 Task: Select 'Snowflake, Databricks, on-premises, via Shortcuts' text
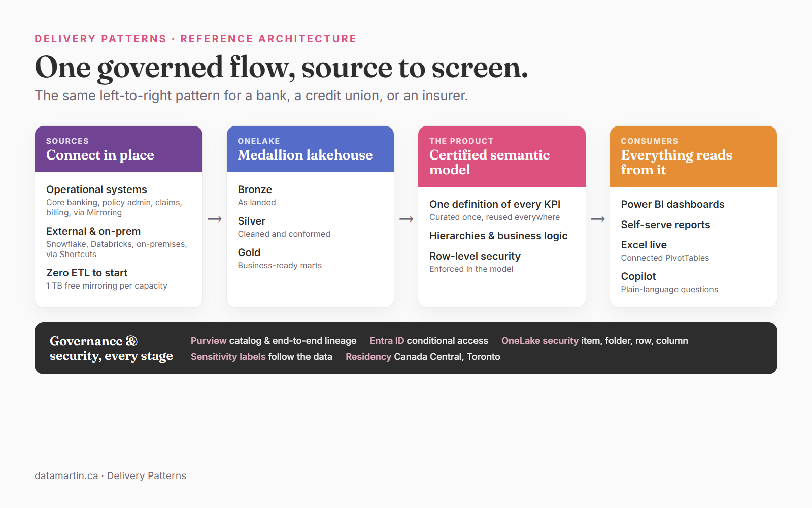pos(117,249)
